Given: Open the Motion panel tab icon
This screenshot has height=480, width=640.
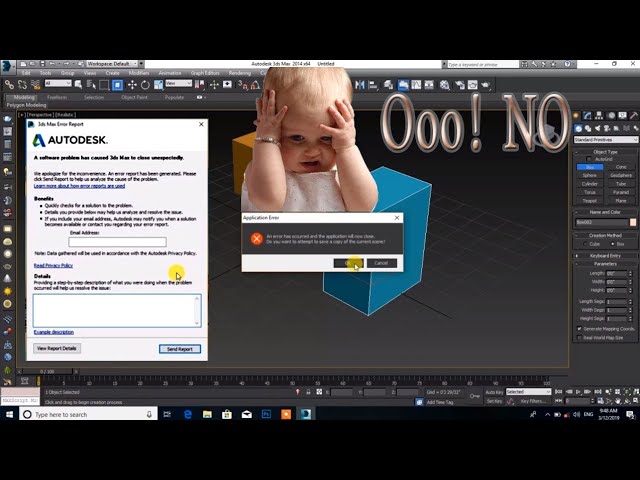Looking at the screenshot, I should [611, 116].
